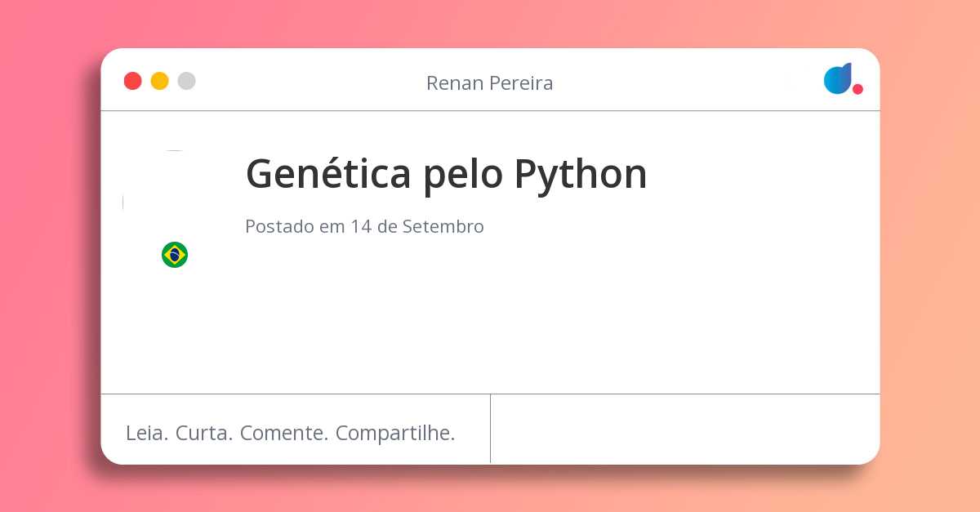The width and height of the screenshot is (980, 512).
Task: Click the Compartilhe text in the footer
Action: click(x=395, y=434)
